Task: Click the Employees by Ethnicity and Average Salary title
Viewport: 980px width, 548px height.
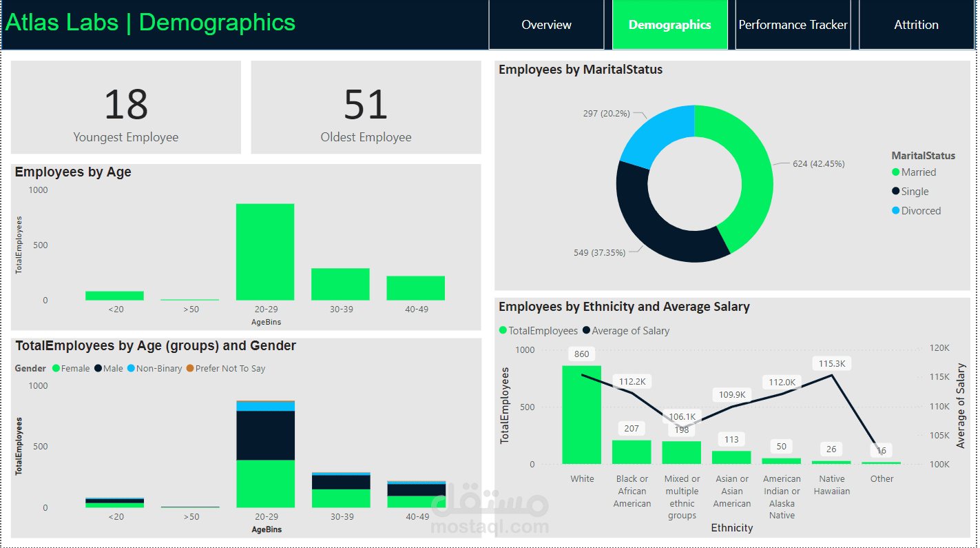Action: point(624,307)
